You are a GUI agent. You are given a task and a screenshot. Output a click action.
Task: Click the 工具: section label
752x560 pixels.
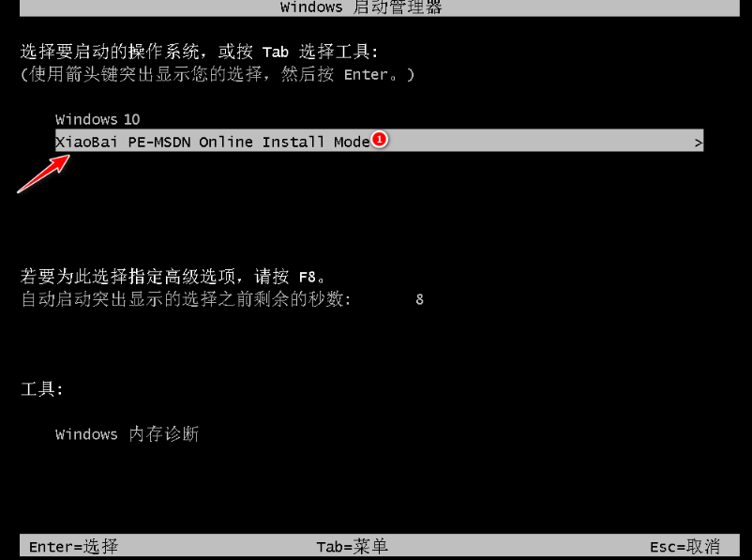[x=41, y=388]
